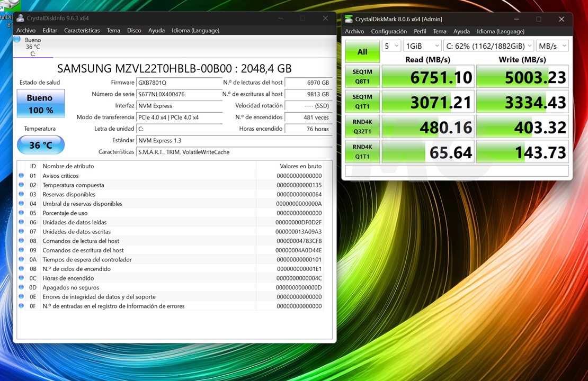Expand the C: 62% drive selector dropdown
The width and height of the screenshot is (588, 381).
(488, 46)
